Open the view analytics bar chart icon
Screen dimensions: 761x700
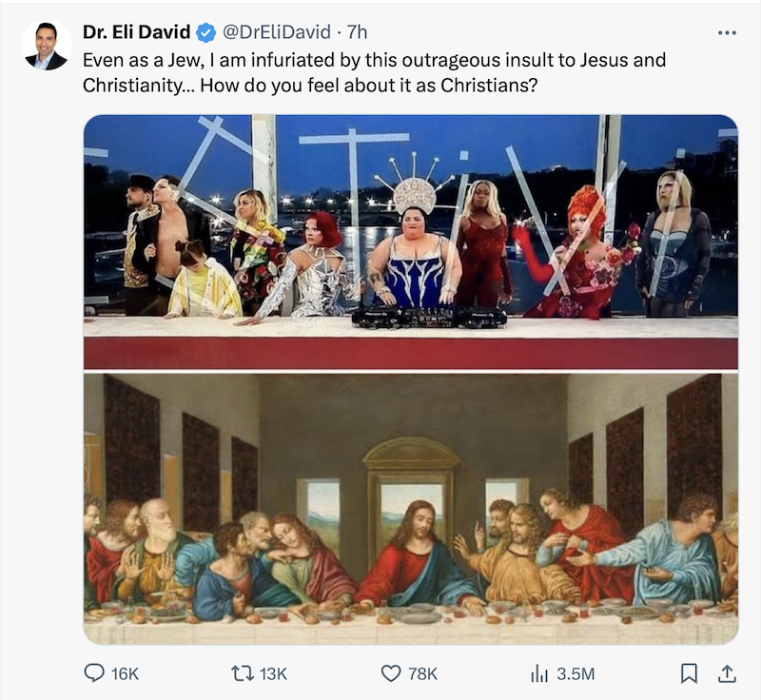538,673
